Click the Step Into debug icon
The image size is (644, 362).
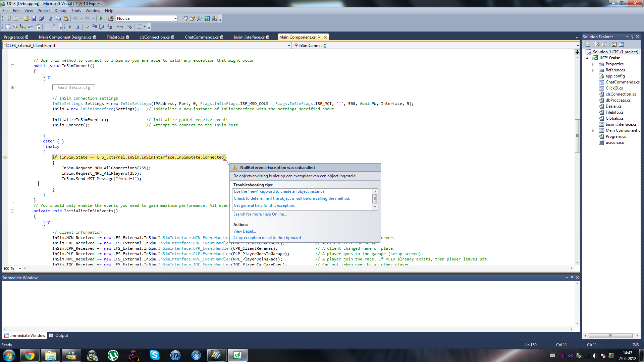tap(95, 27)
